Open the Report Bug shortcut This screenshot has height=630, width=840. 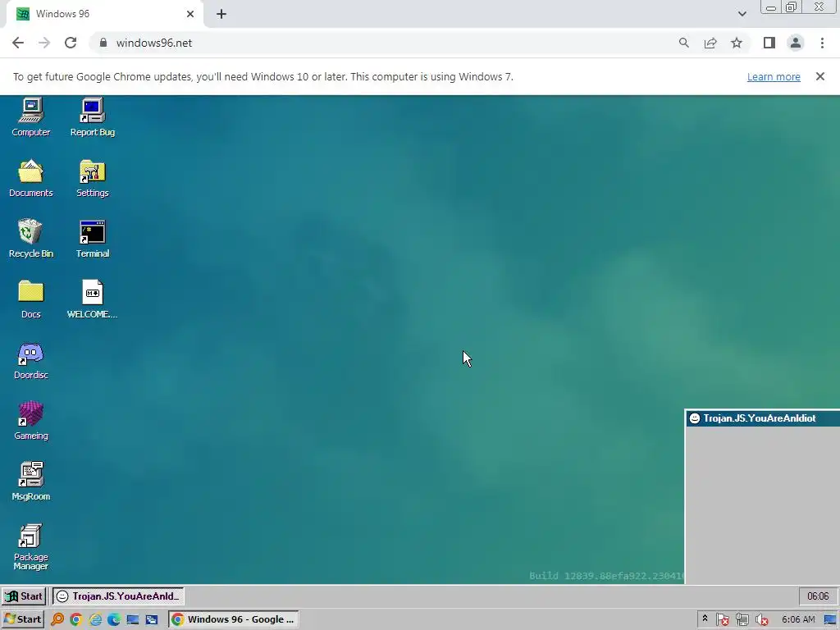[92, 117]
